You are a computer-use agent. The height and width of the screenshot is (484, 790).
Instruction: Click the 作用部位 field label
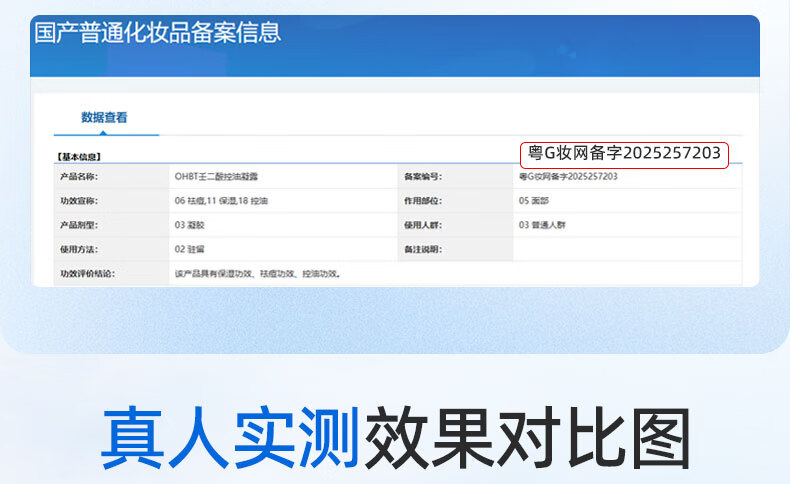pyautogui.click(x=422, y=201)
